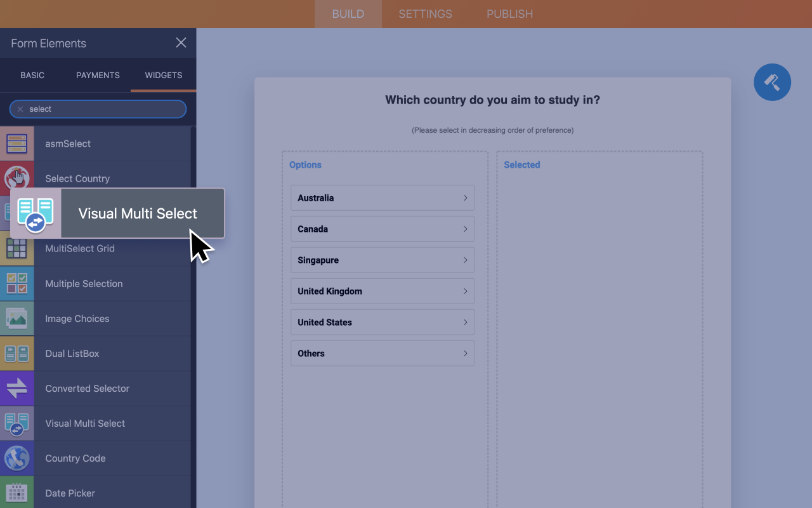Expand the Australia option chevron
Image resolution: width=812 pixels, height=508 pixels.
click(x=465, y=197)
